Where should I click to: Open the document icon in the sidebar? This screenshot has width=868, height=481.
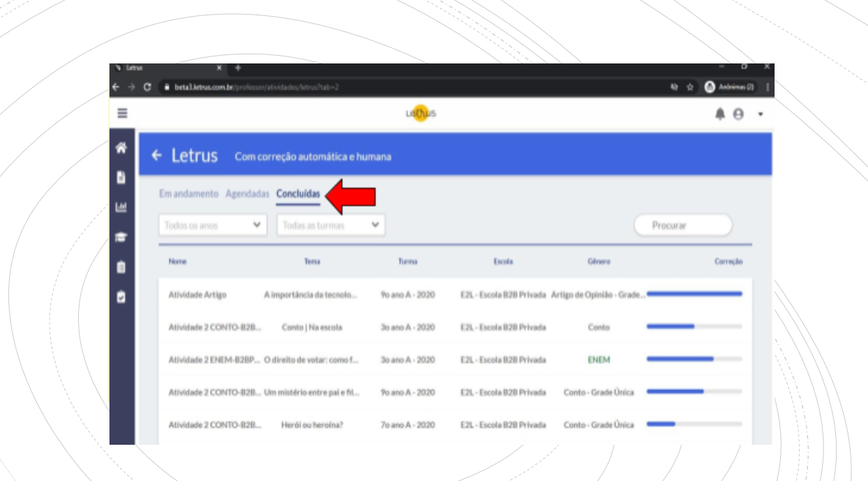pos(121,177)
